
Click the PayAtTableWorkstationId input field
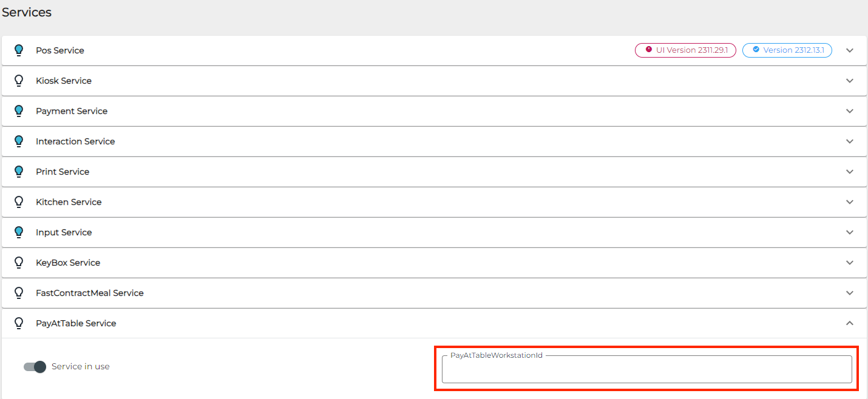(x=646, y=370)
